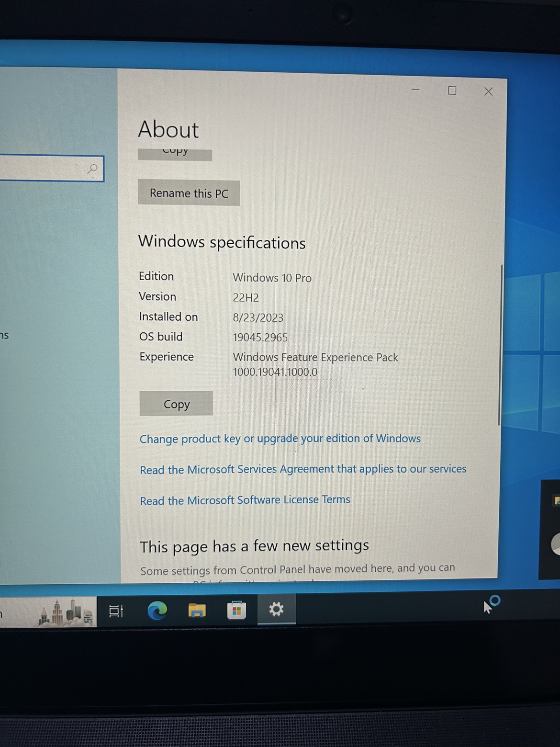560x747 pixels.
Task: Open the Microsoft Software License Terms link
Action: coord(245,500)
